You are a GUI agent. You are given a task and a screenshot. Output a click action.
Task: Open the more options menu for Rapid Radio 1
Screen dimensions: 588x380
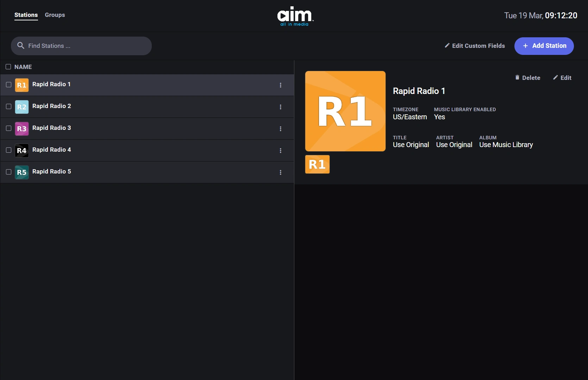pos(281,85)
